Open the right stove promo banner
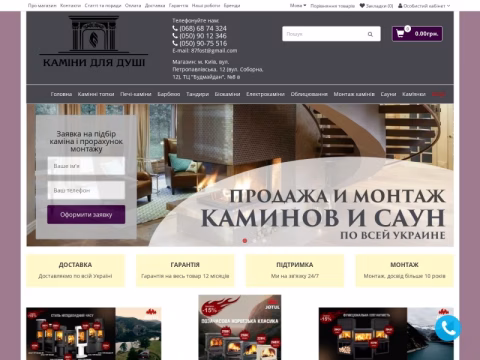480x360 pixels. [x=386, y=334]
